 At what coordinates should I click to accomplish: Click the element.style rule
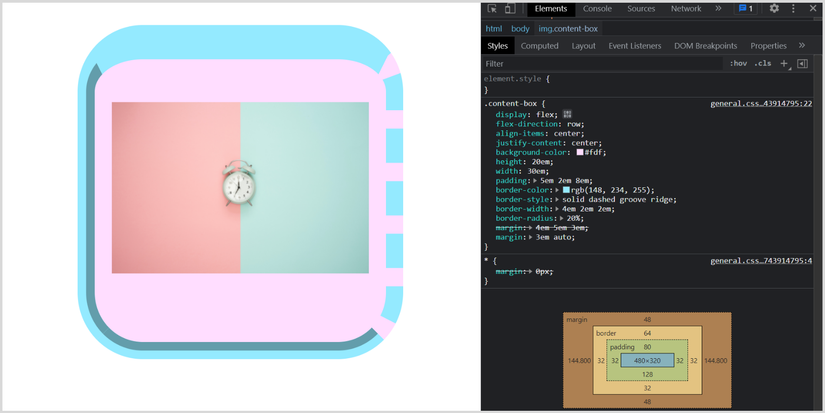click(513, 79)
